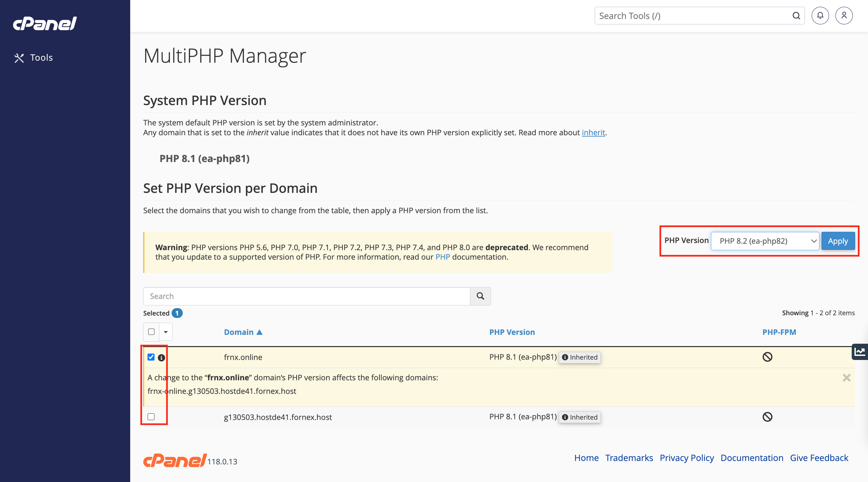
Task: Click the frnx-online.g130503.hostde41.fornex.host text
Action: coord(222,391)
